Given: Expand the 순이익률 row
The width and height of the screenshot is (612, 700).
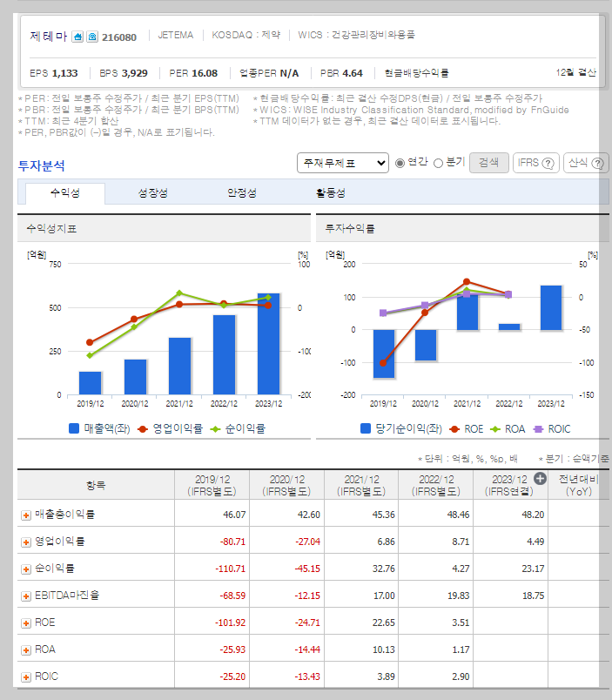Looking at the screenshot, I should tap(26, 569).
